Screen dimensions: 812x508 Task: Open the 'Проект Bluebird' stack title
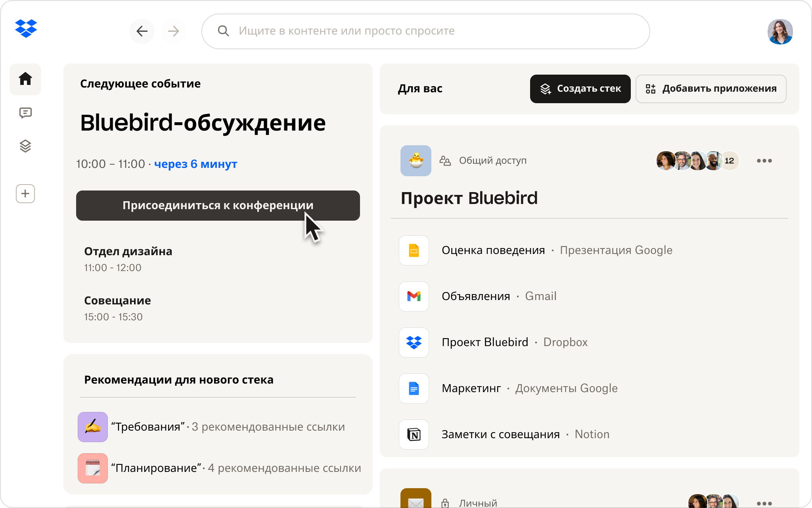point(469,198)
